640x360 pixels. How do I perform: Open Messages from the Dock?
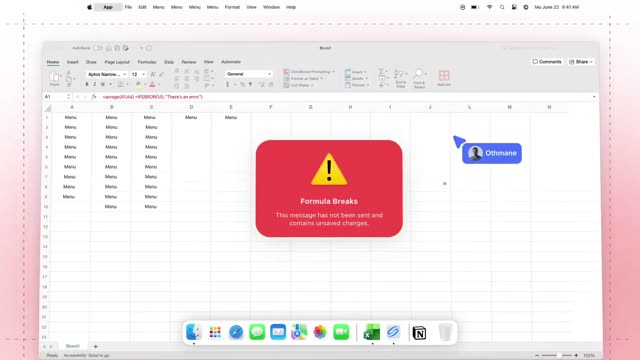click(257, 332)
